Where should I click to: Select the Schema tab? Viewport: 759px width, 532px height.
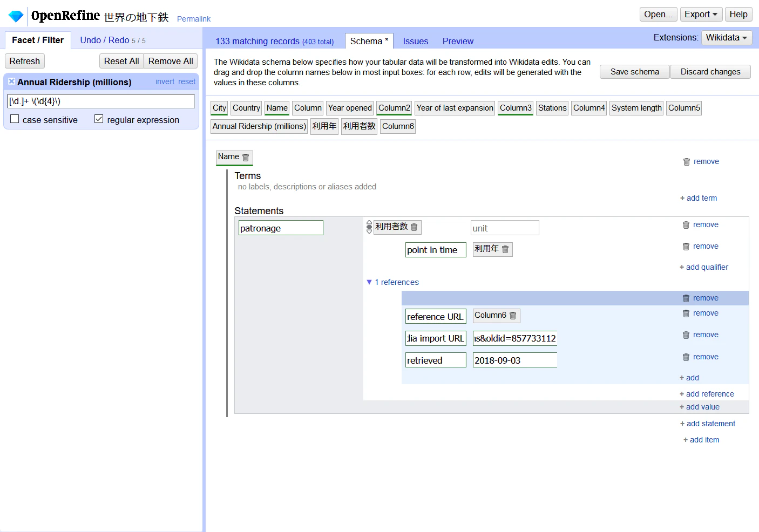point(369,41)
